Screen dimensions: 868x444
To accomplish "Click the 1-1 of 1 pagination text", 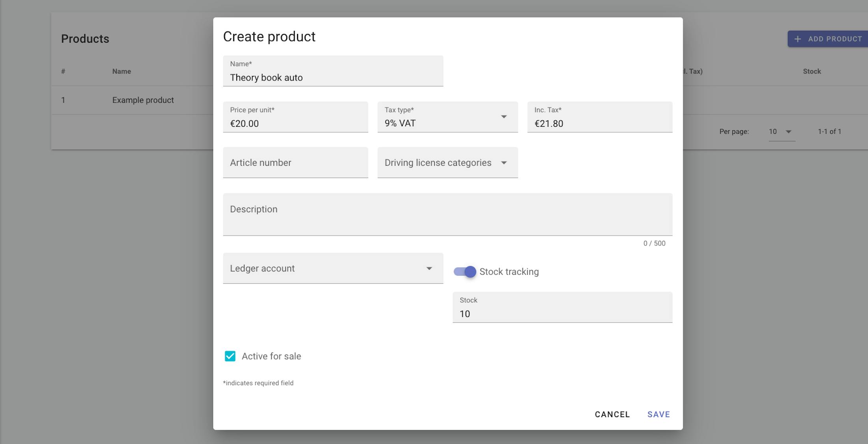I will point(829,132).
